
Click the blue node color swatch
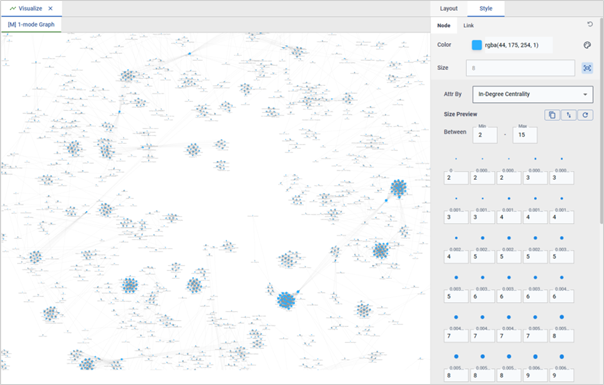coord(476,45)
